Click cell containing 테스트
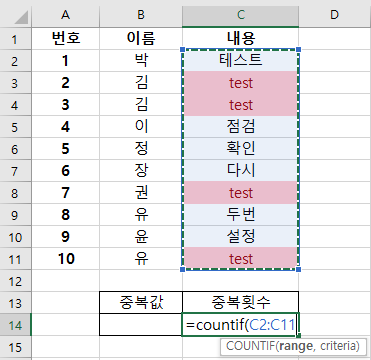 [x=240, y=61]
